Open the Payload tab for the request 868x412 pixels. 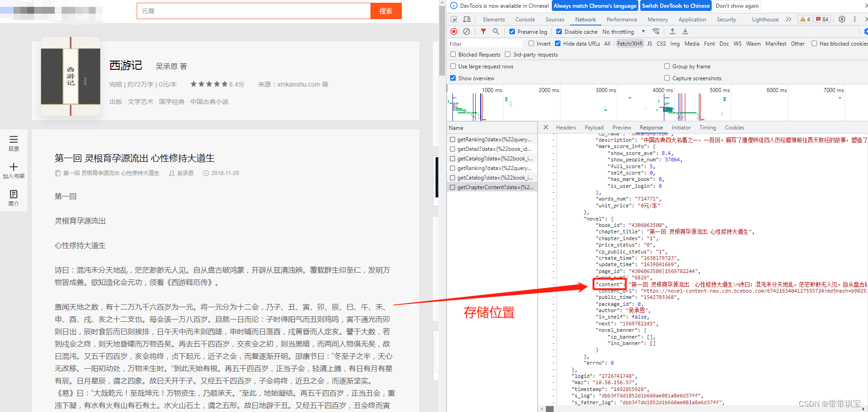pos(594,128)
